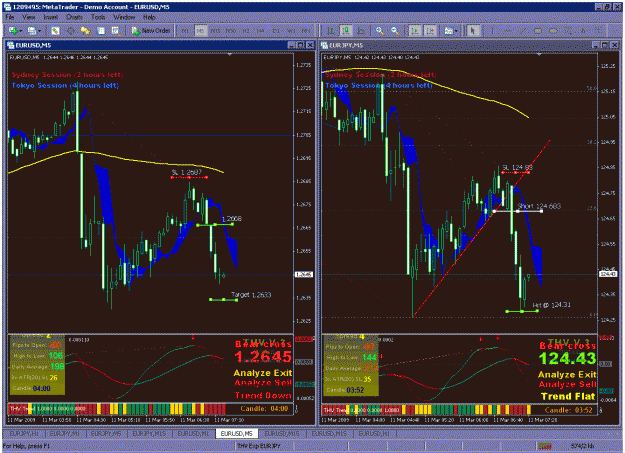Click 'Trend Down' label in EURUSD chart

coord(263,395)
